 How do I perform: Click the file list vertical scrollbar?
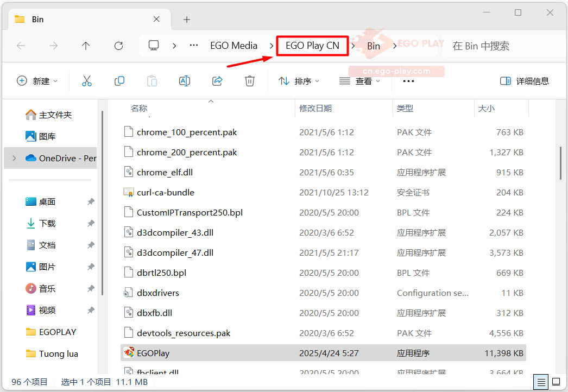[560, 163]
